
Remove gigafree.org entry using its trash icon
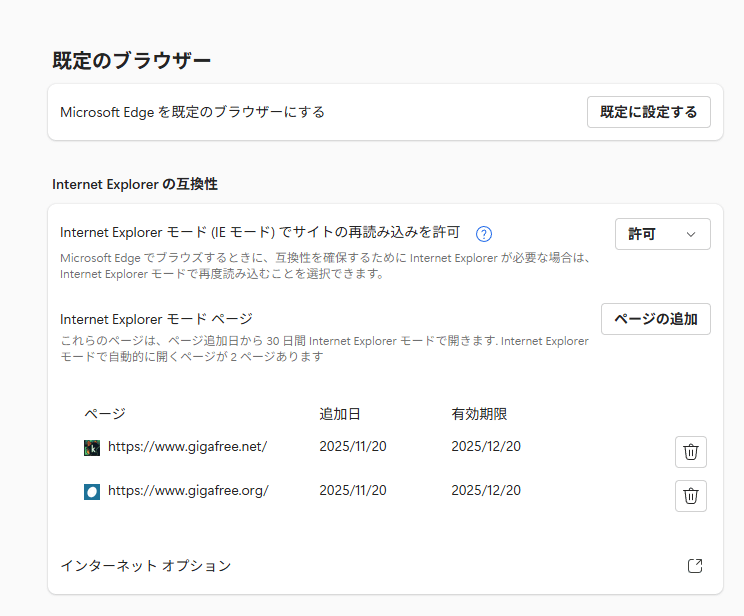click(x=690, y=495)
